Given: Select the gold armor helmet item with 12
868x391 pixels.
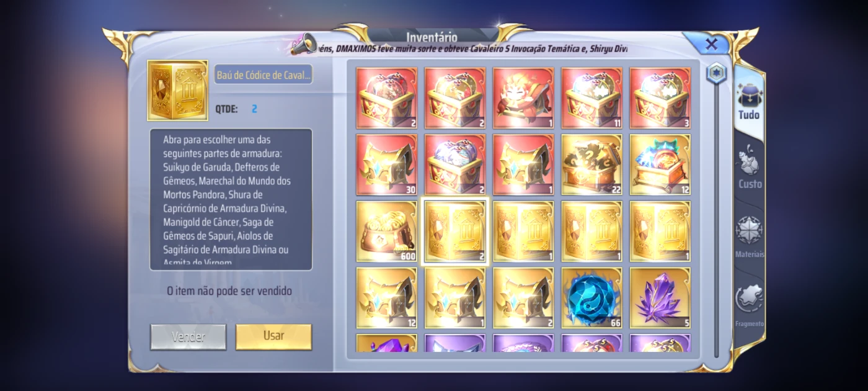Looking at the screenshot, I should point(387,298).
